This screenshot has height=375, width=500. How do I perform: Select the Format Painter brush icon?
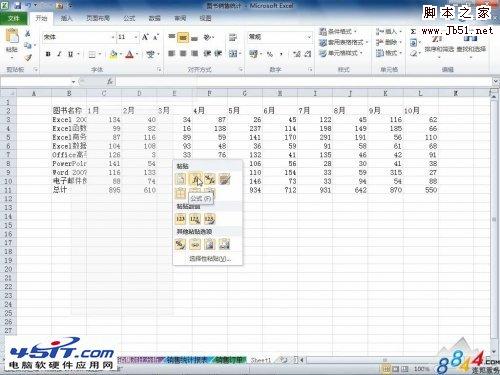[x=28, y=57]
